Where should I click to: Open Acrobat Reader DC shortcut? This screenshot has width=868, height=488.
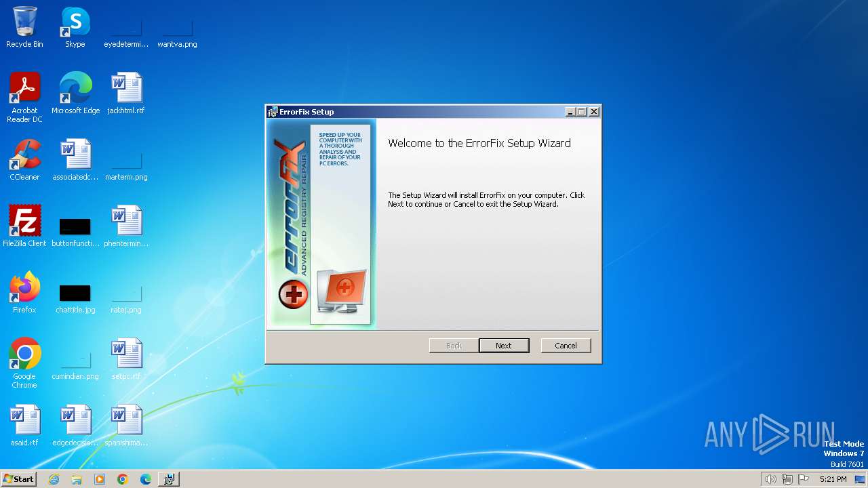coord(24,98)
